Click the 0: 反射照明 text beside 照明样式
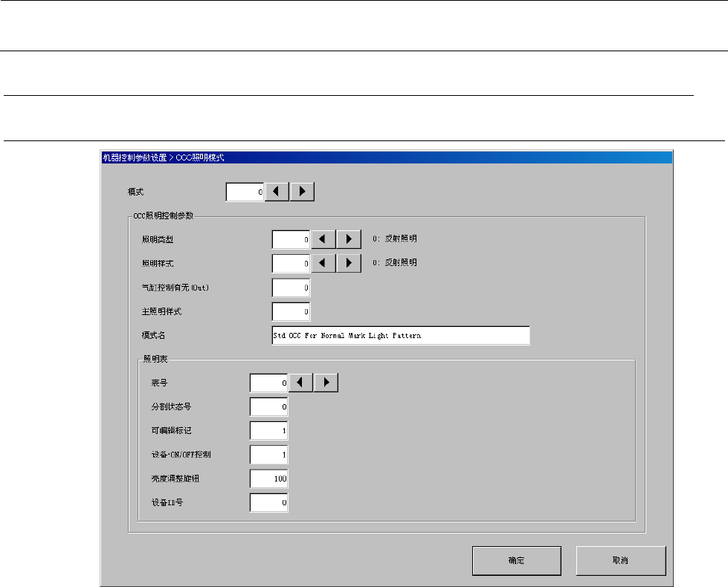Viewport: 728px width, 587px height. click(395, 262)
